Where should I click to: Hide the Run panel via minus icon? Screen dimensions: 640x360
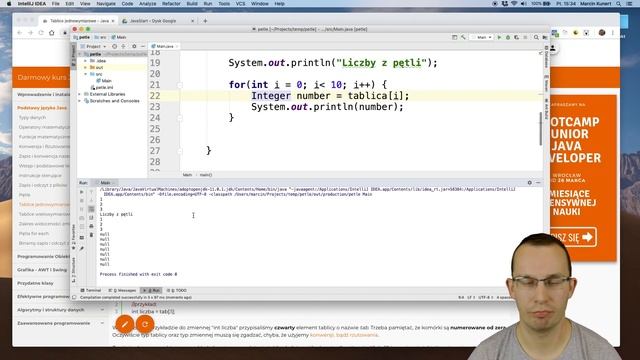538,183
